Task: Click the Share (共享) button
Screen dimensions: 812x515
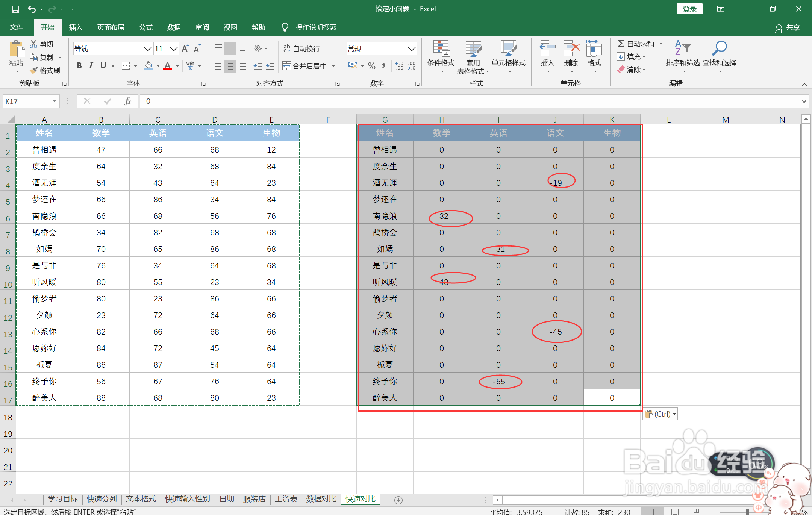Action: 788,27
